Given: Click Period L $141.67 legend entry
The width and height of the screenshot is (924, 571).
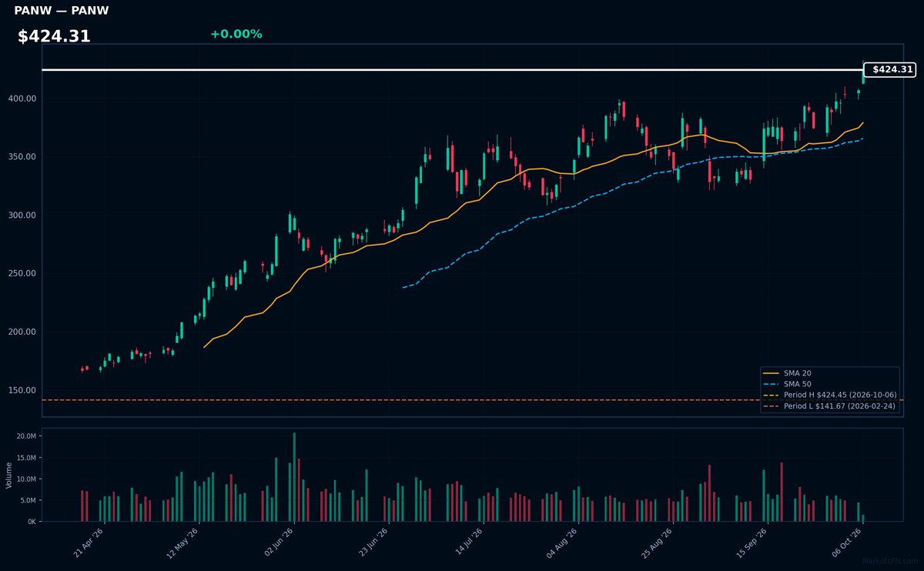Looking at the screenshot, I should 830,406.
